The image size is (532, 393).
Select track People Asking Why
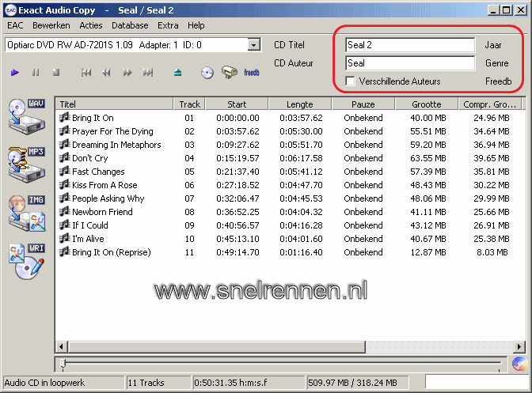click(x=108, y=198)
